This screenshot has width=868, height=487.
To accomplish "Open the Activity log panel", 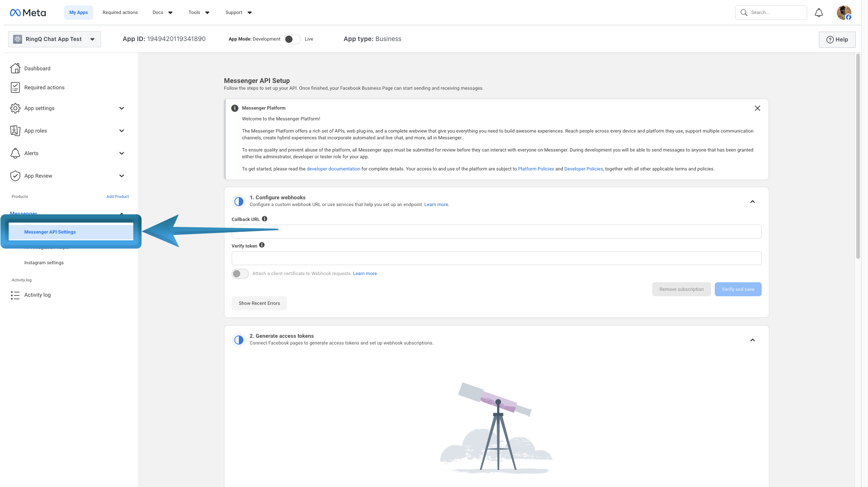I will [37, 295].
